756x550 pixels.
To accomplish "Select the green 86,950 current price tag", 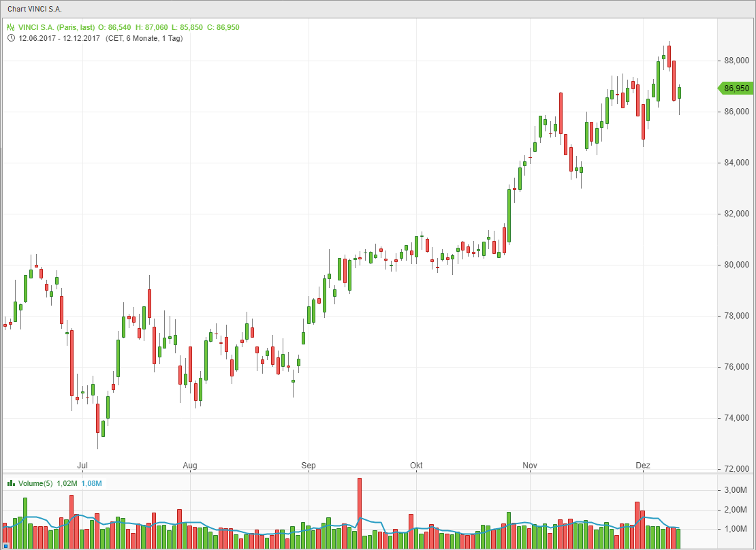I will pyautogui.click(x=736, y=88).
